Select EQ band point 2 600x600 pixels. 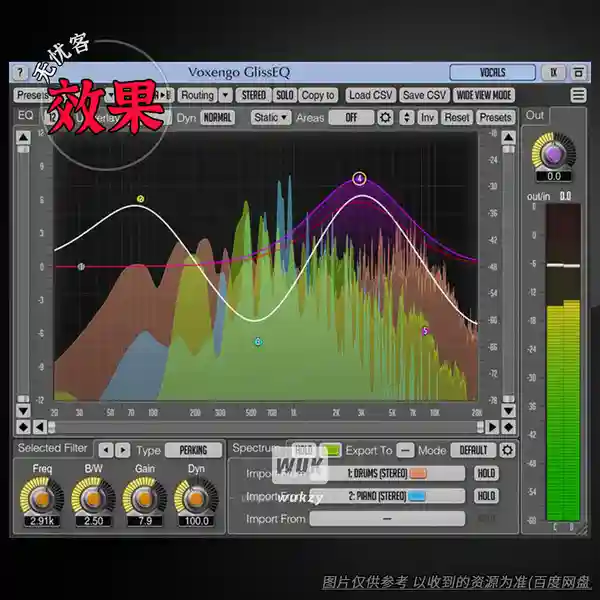[x=140, y=199]
